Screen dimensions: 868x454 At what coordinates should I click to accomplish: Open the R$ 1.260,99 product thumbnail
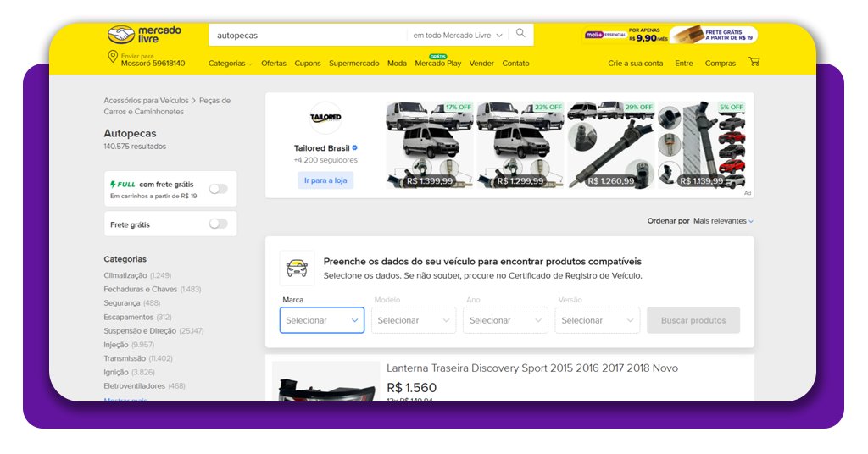tap(610, 145)
